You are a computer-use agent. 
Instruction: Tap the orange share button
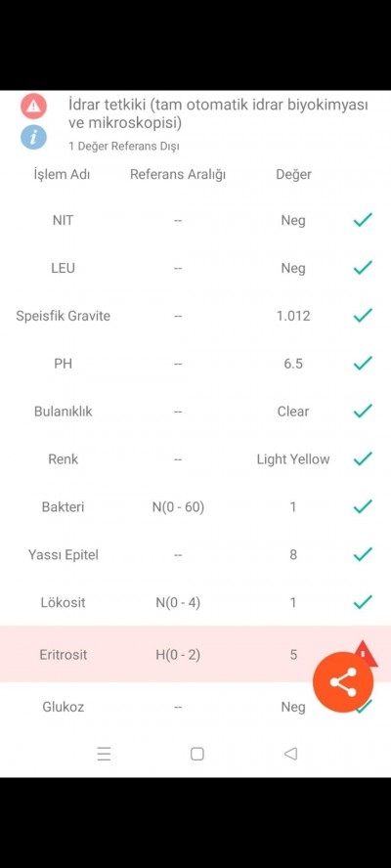point(343,682)
